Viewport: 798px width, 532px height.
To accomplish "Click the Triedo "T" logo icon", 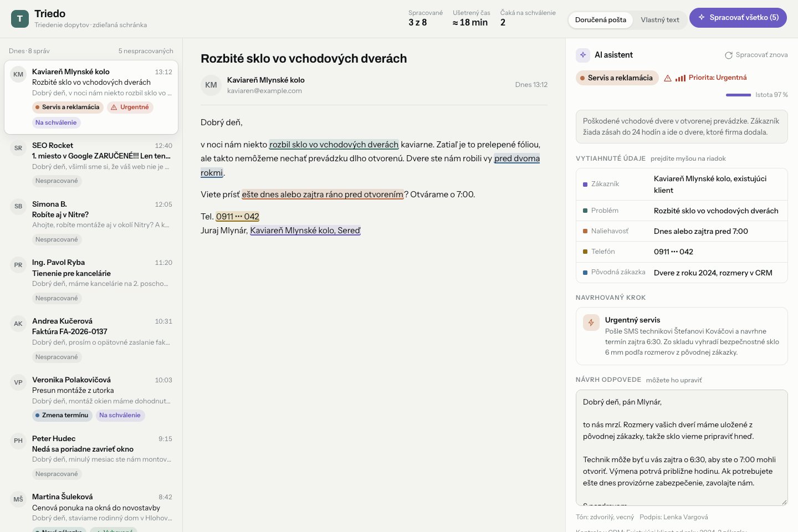I will (x=20, y=19).
